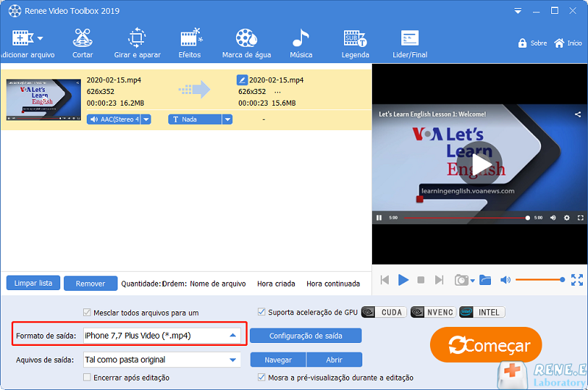Open the Legenda subtitle tool
Image resolution: width=588 pixels, height=390 pixels.
355,44
